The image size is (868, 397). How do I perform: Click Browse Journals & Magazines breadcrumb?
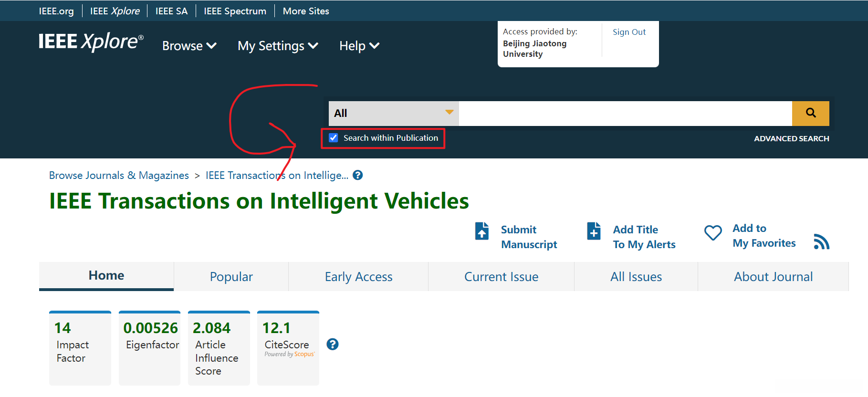(119, 175)
